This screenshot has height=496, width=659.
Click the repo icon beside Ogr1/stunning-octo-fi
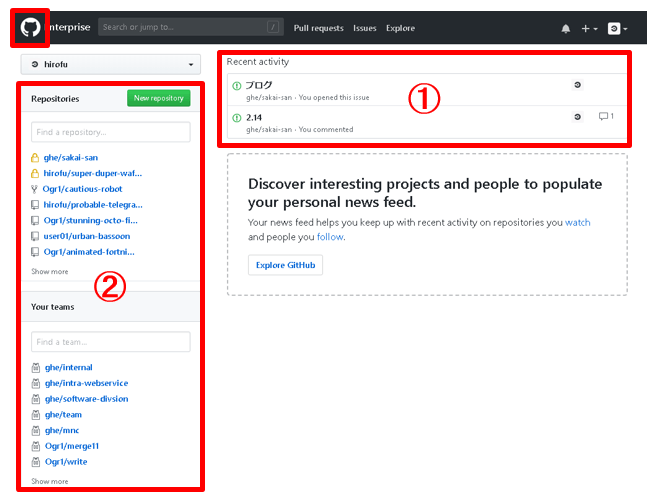coord(35,221)
